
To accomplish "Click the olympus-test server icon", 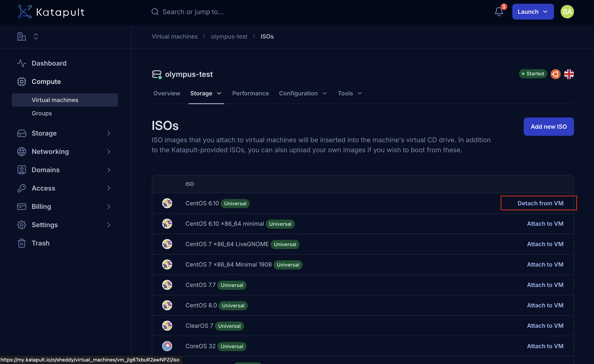I will click(157, 74).
